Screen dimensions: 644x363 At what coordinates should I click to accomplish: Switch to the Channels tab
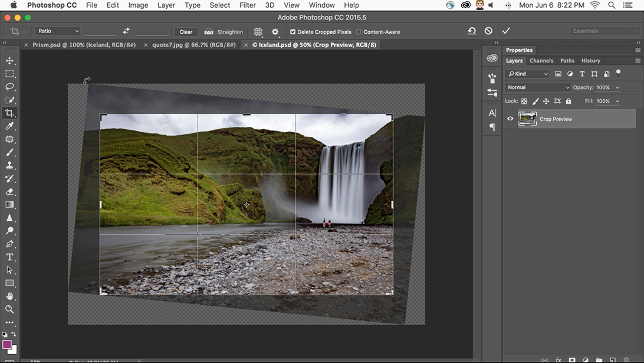[541, 60]
